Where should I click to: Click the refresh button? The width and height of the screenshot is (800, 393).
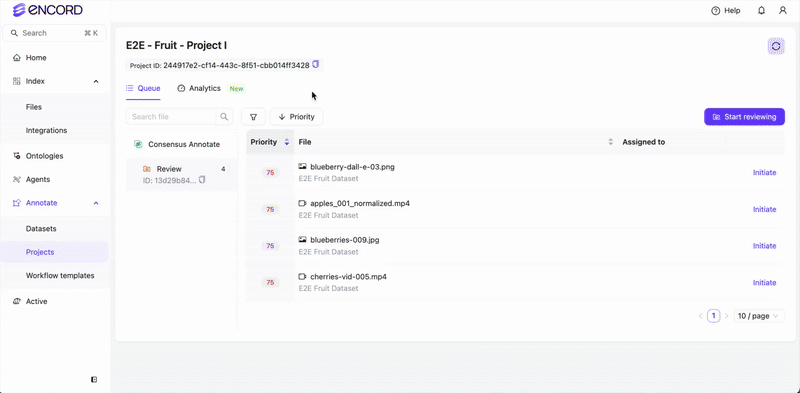tap(776, 46)
